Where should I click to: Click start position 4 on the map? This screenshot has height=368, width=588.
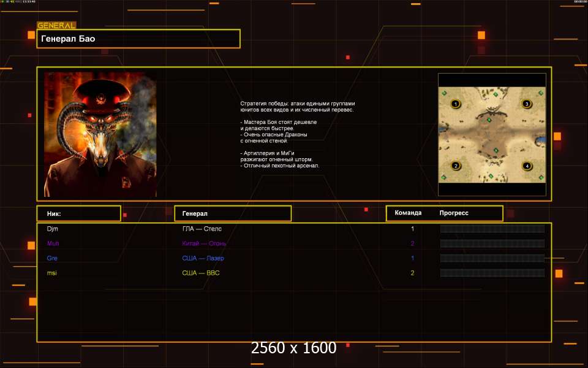[527, 166]
